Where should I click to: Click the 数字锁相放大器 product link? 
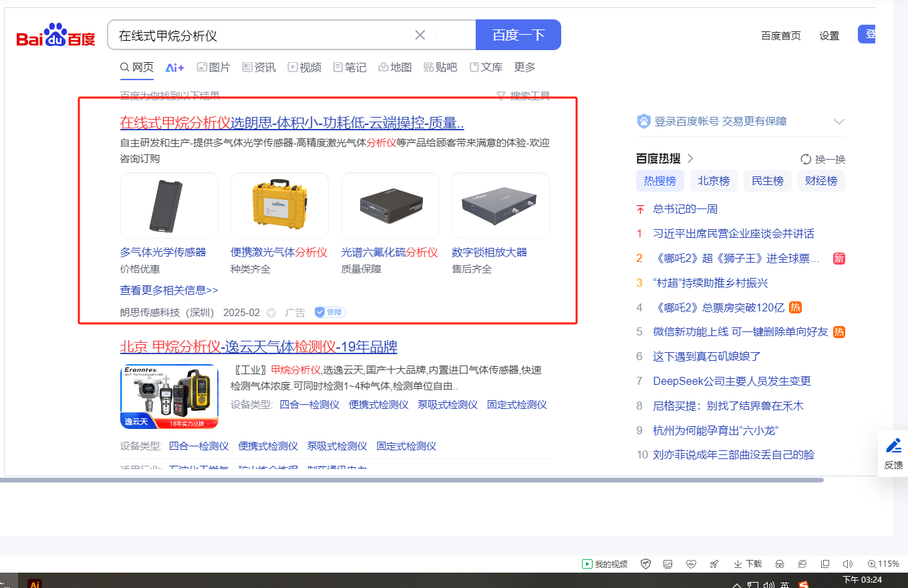tap(490, 252)
